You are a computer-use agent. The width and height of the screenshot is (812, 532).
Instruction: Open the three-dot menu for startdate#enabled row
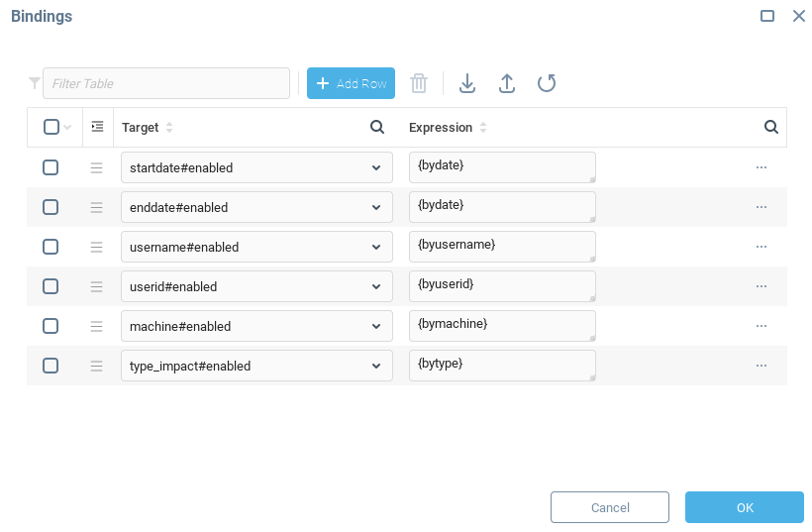coord(761,167)
